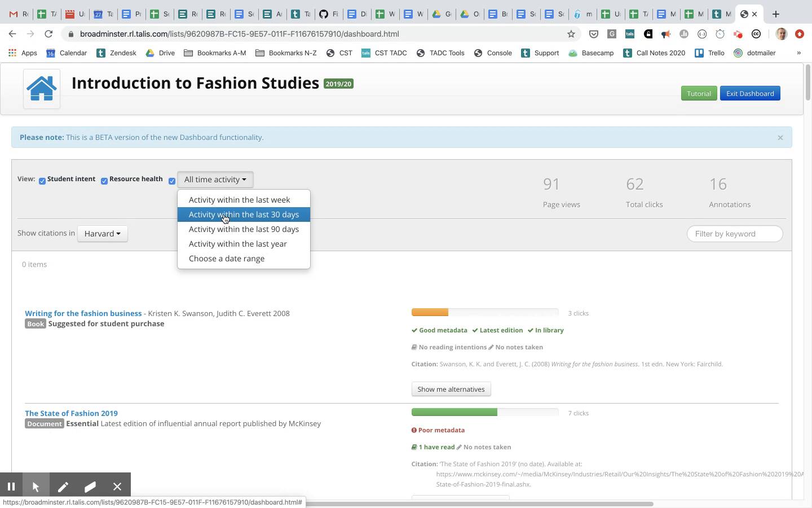The width and height of the screenshot is (812, 508).
Task: Click the Filter by keyword field
Action: [734, 234]
